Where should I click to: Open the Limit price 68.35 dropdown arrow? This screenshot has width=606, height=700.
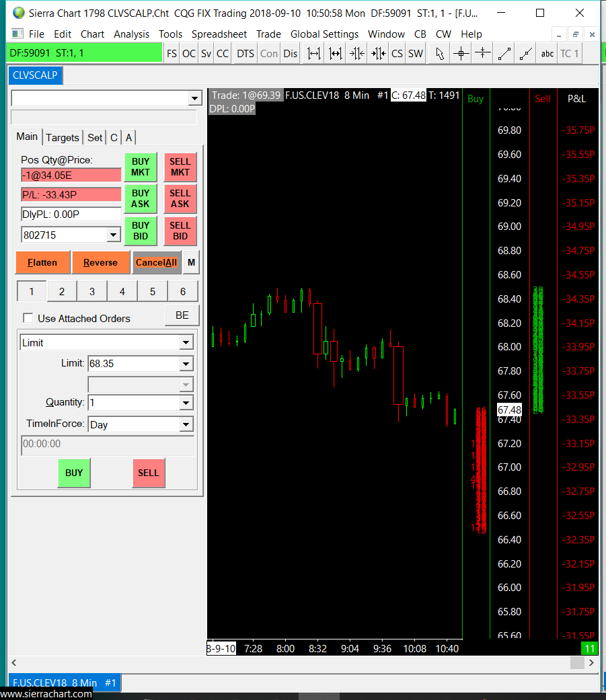pos(186,364)
